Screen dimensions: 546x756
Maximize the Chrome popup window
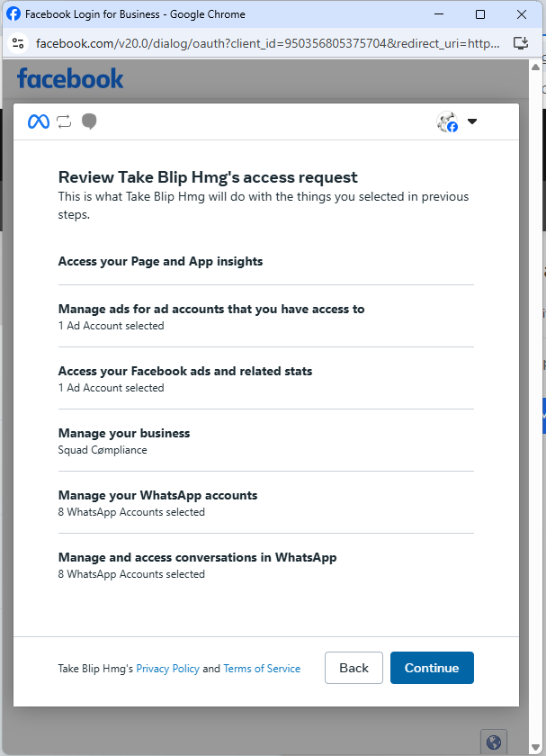[x=480, y=14]
